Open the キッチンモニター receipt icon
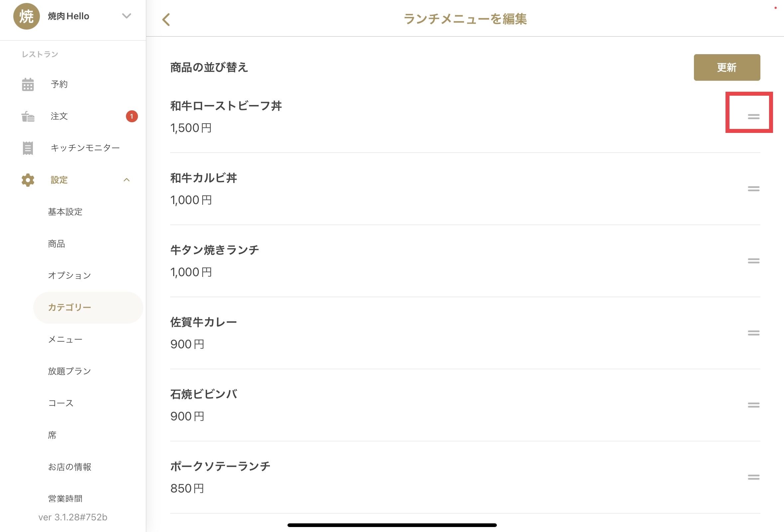The width and height of the screenshot is (784, 532). click(28, 148)
